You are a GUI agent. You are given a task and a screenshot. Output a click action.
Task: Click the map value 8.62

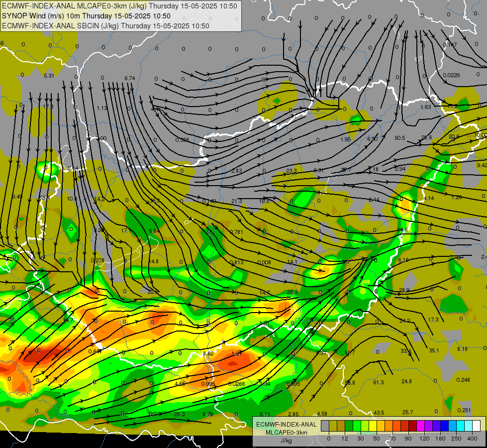click(208, 353)
